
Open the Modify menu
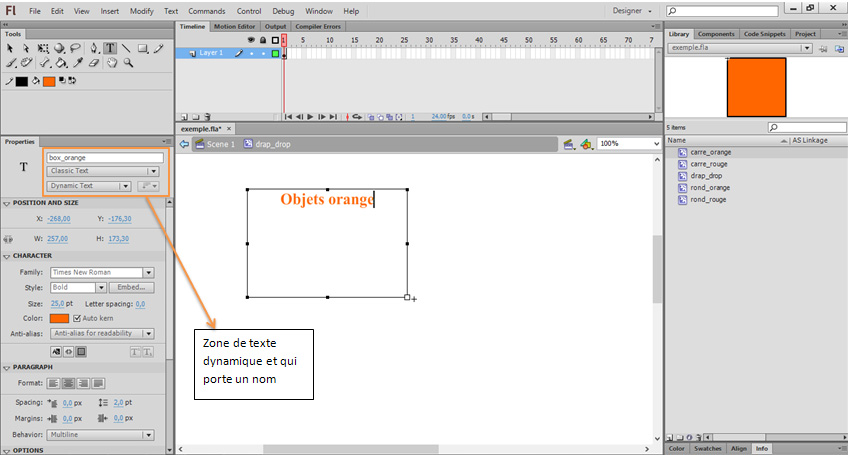[x=142, y=11]
